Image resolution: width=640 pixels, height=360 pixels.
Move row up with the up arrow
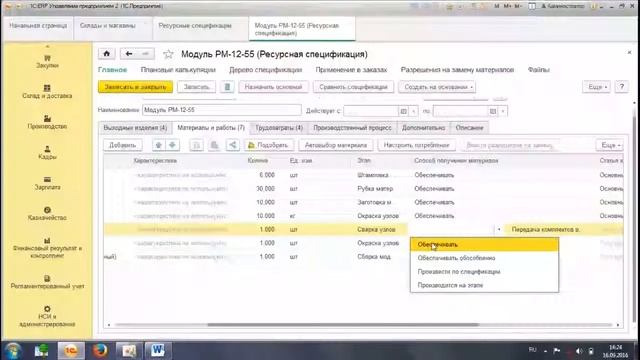159,145
